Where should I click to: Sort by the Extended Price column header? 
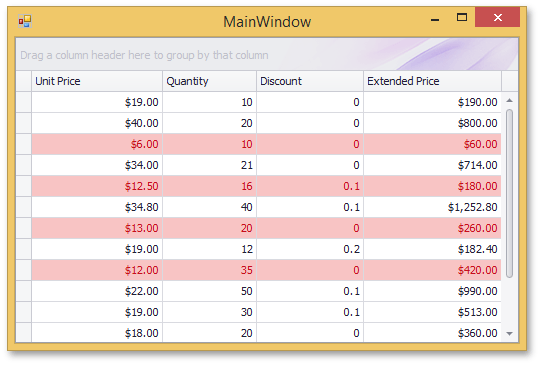click(433, 81)
